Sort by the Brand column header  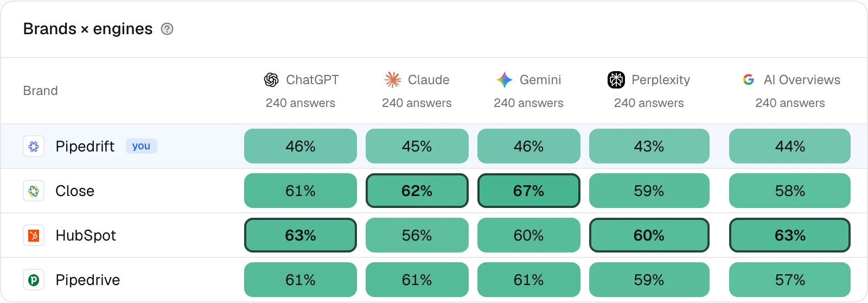coord(41,91)
